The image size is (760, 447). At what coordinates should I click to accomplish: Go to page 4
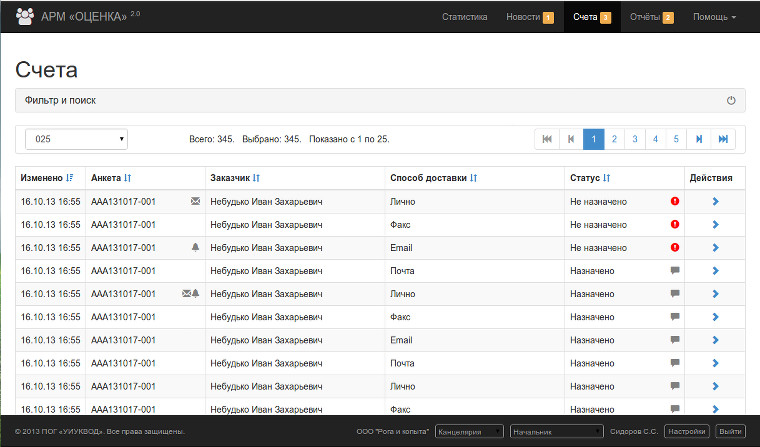(x=655, y=139)
